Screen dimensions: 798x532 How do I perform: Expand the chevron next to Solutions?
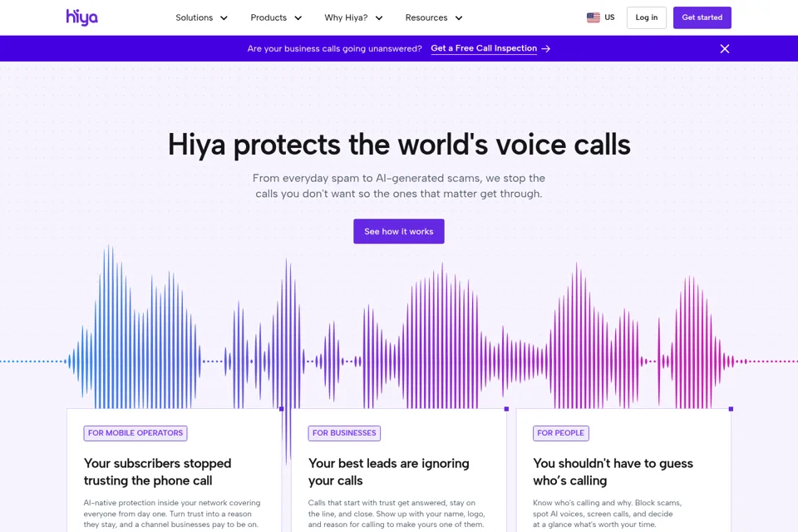(224, 18)
